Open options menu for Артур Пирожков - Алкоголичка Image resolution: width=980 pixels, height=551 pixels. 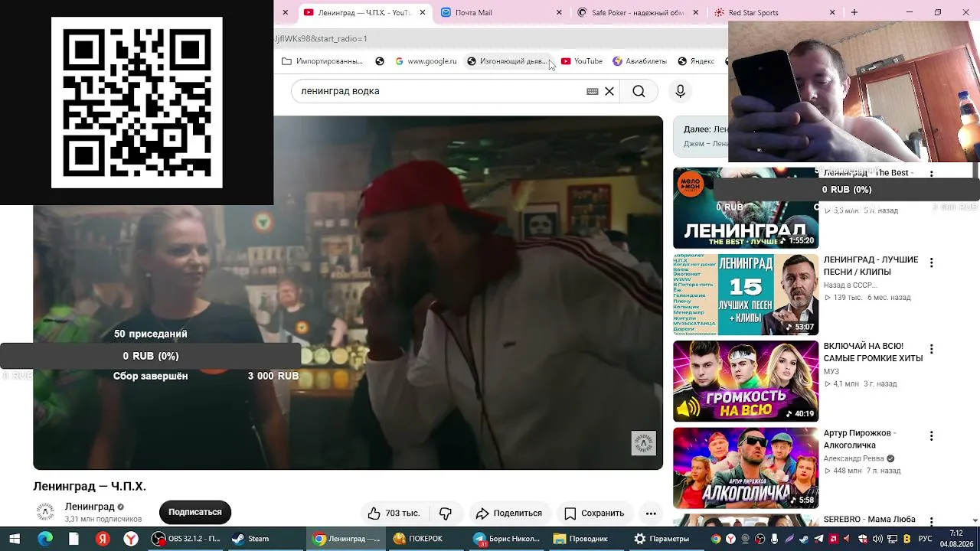coord(931,436)
